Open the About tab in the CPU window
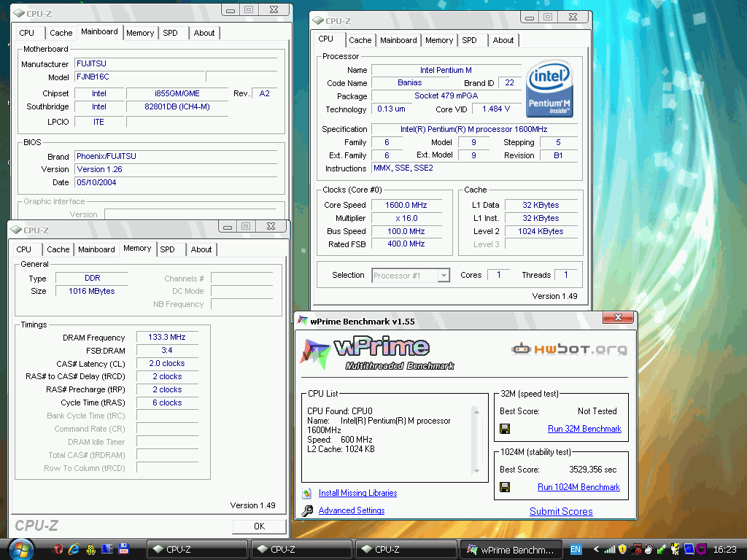Image resolution: width=747 pixels, height=560 pixels. coord(503,40)
